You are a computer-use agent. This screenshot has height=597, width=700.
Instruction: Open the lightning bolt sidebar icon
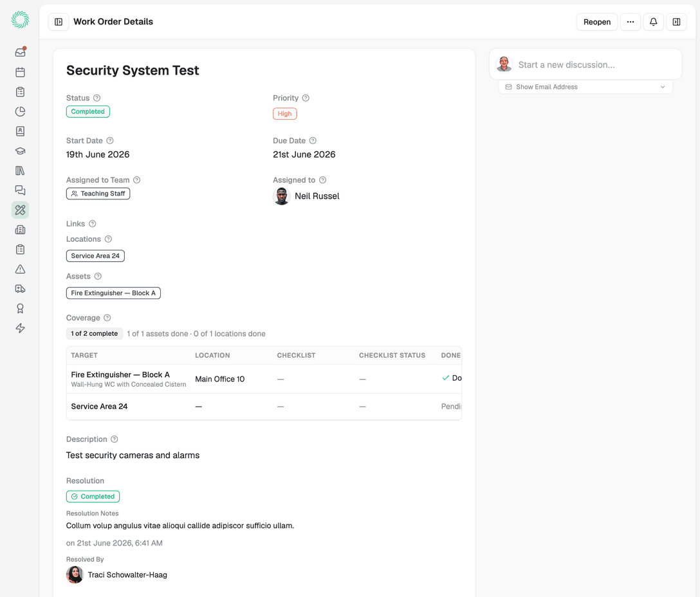[x=20, y=328]
